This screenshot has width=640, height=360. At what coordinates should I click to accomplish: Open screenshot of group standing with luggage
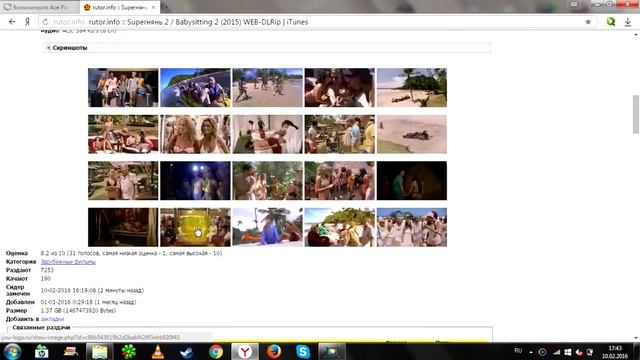[123, 87]
